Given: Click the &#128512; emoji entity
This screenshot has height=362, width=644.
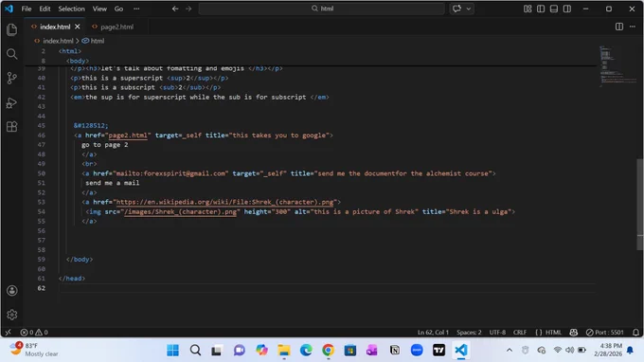Looking at the screenshot, I should click(x=91, y=126).
